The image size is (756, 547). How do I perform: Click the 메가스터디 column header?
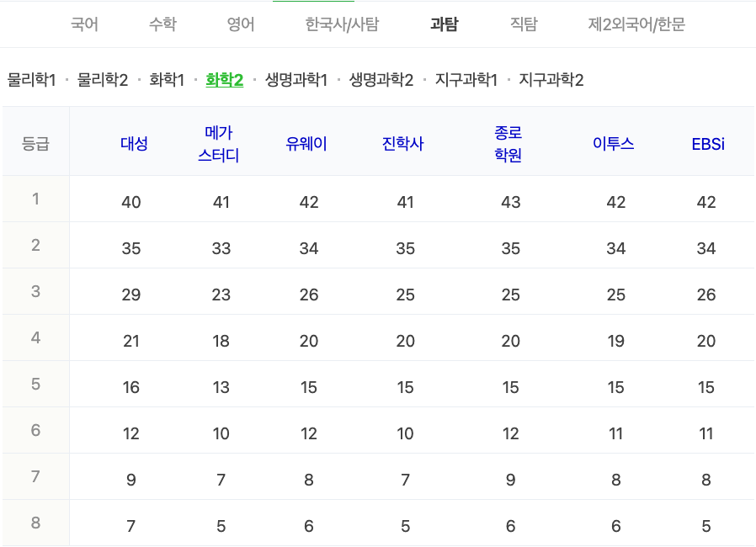click(x=221, y=143)
